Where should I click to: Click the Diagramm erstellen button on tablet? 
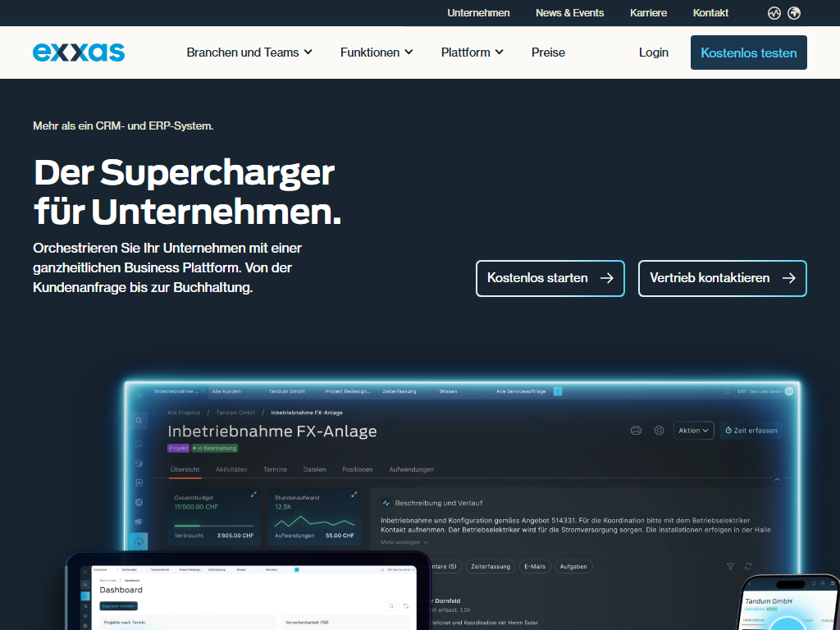118,606
